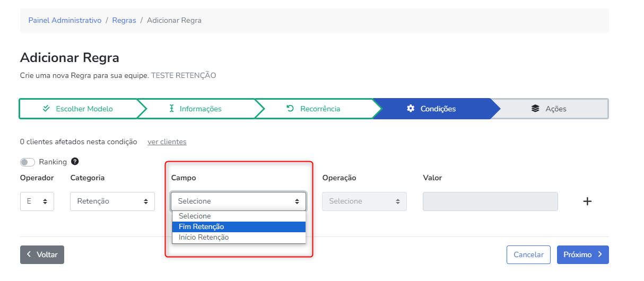Image resolution: width=644 pixels, height=281 pixels.
Task: Open the Categoria dropdown showing Retenção
Action: 112,201
